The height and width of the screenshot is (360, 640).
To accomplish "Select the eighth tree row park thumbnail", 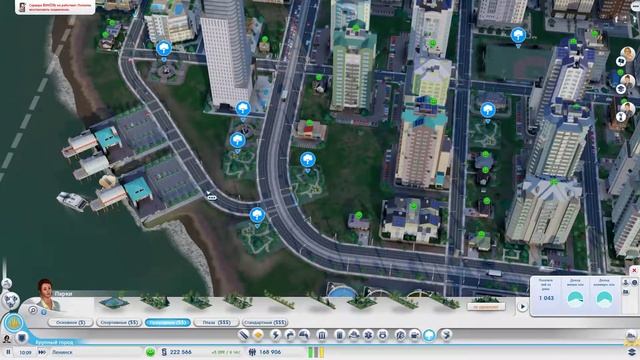I will pos(403,300).
